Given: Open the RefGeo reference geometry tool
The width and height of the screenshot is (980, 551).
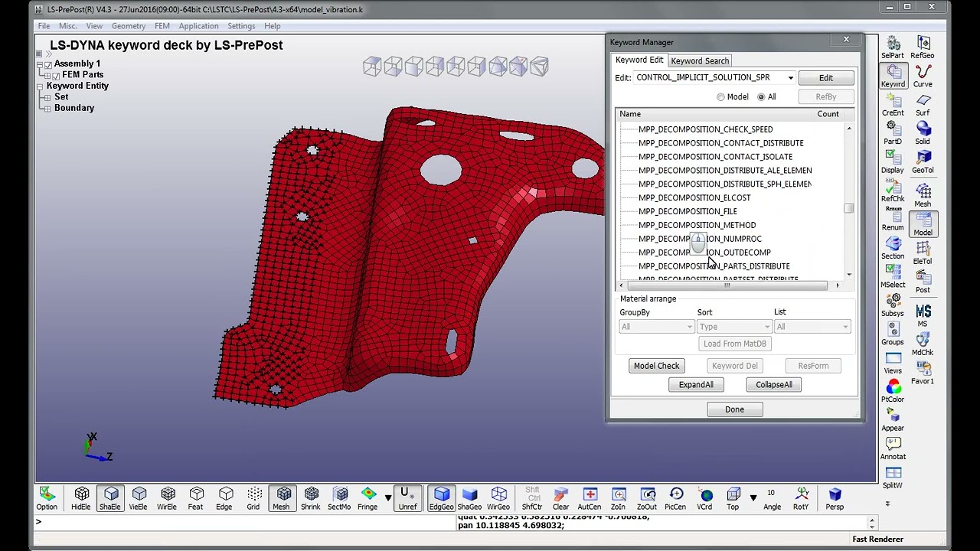Looking at the screenshot, I should (x=923, y=47).
